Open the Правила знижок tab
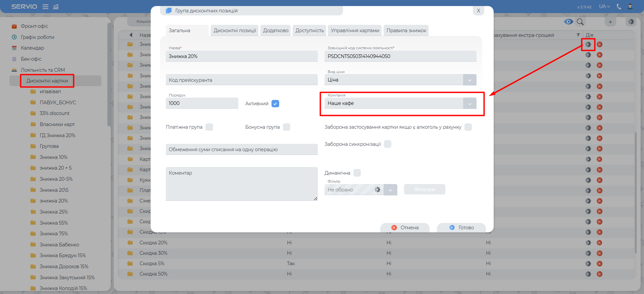Image resolution: width=644 pixels, height=294 pixels. [x=406, y=31]
